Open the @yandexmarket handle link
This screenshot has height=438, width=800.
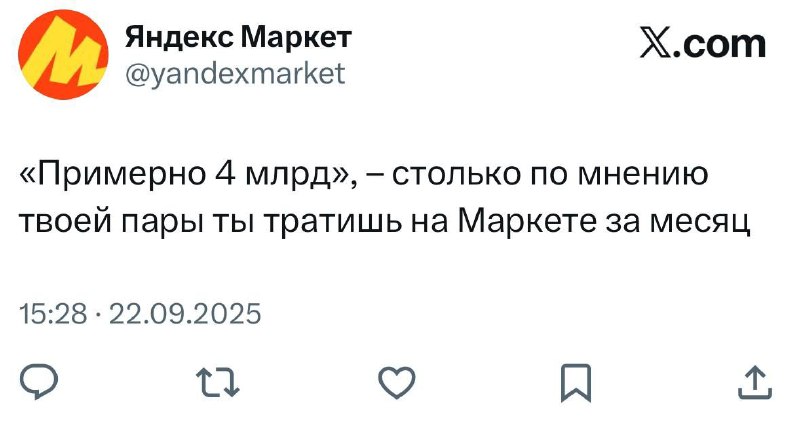(235, 73)
